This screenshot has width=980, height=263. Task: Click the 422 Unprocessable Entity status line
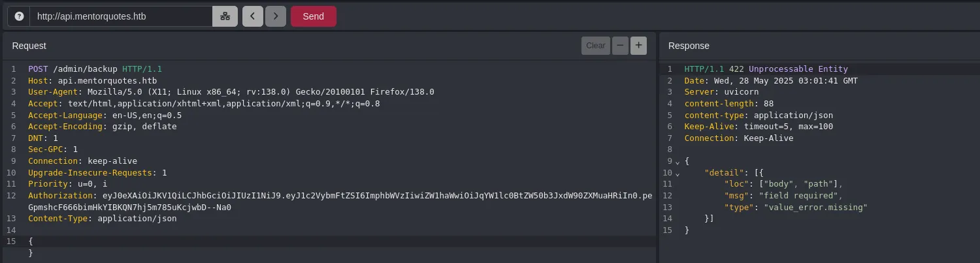[x=766, y=69]
